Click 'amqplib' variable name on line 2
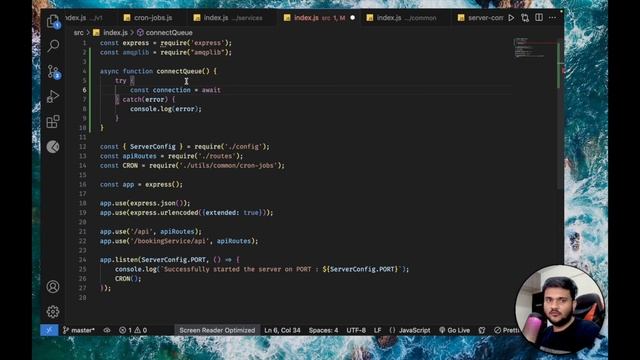This screenshot has height=360, width=640. (136, 53)
